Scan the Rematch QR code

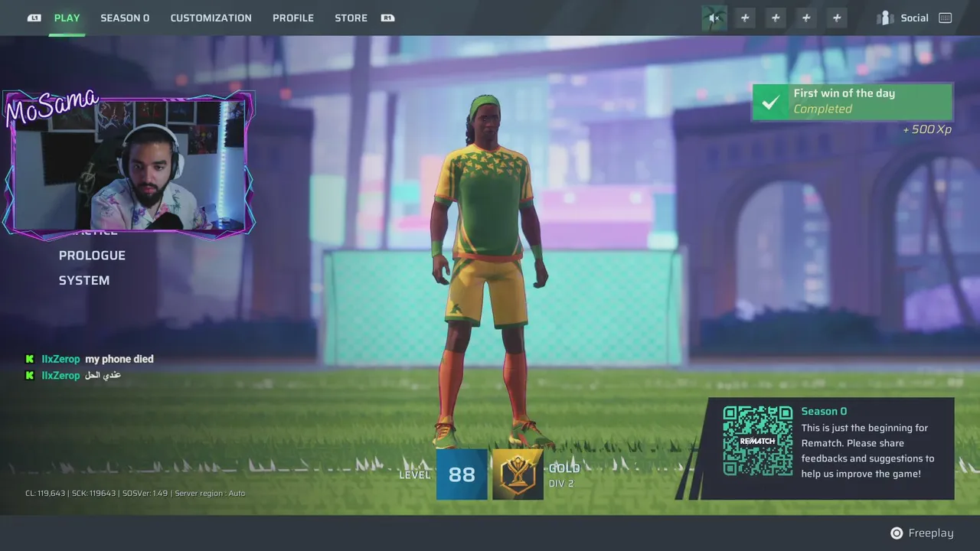pyautogui.click(x=758, y=441)
